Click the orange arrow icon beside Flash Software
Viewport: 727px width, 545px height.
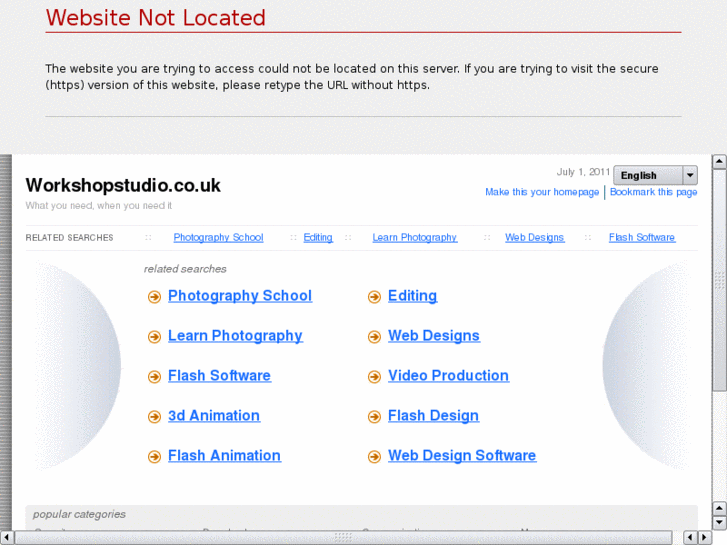(x=154, y=377)
